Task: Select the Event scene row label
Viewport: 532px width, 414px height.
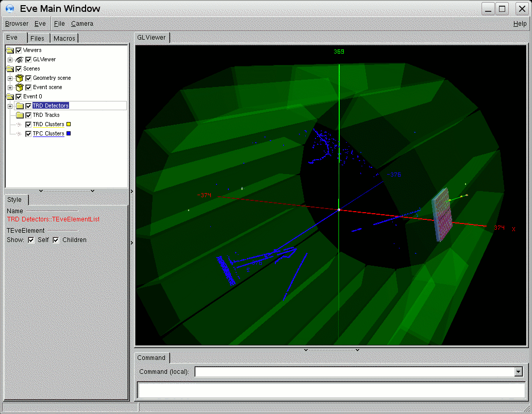Action: [x=47, y=87]
